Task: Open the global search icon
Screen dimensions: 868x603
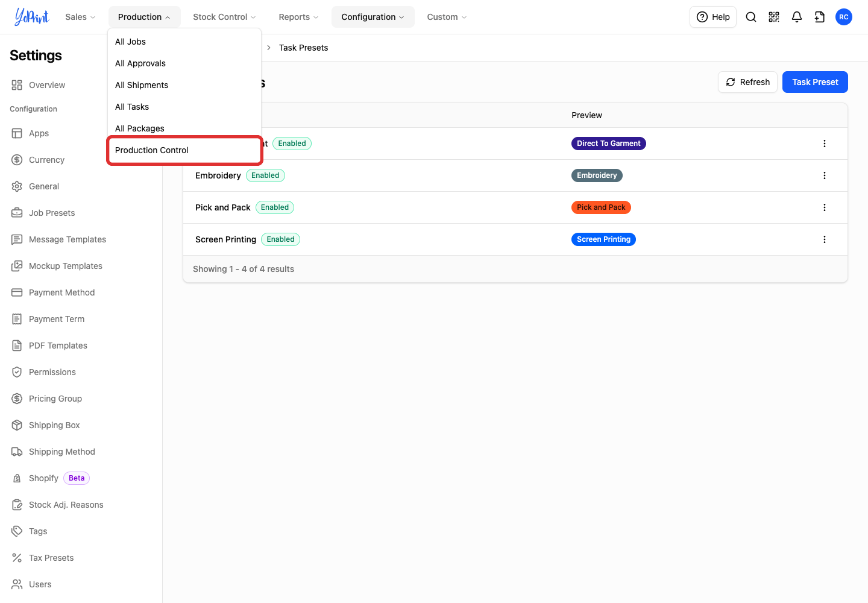Action: click(751, 17)
